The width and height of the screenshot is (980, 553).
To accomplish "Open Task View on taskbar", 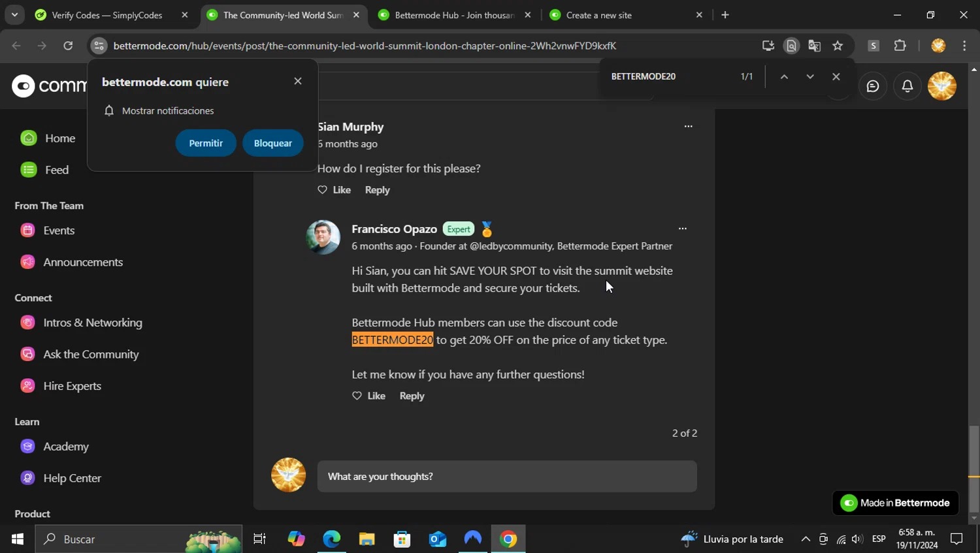I will coord(259,539).
